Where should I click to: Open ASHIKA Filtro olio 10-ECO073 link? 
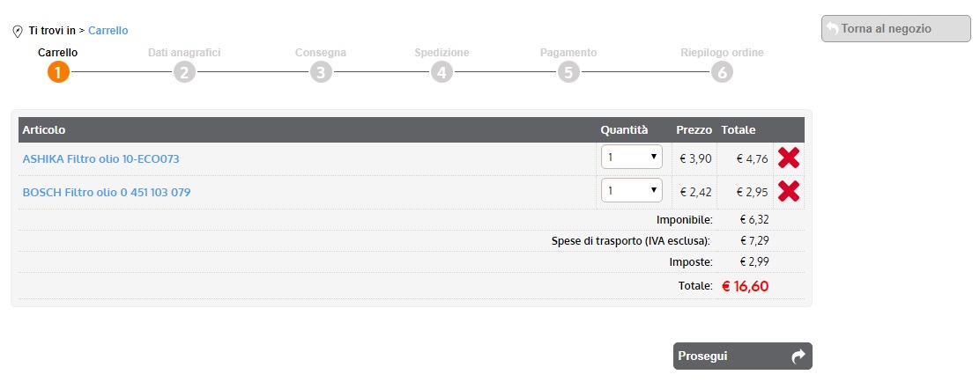click(100, 159)
